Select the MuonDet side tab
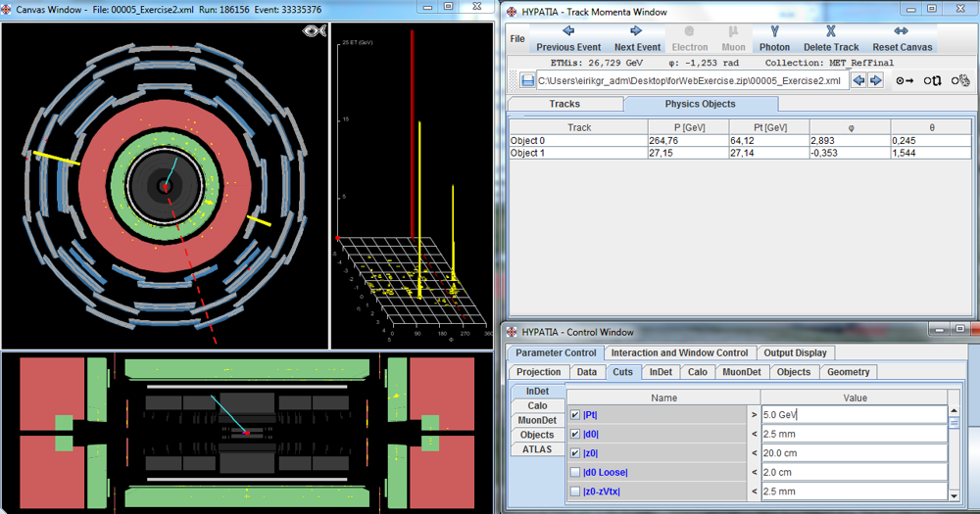The width and height of the screenshot is (980, 514). pos(536,420)
